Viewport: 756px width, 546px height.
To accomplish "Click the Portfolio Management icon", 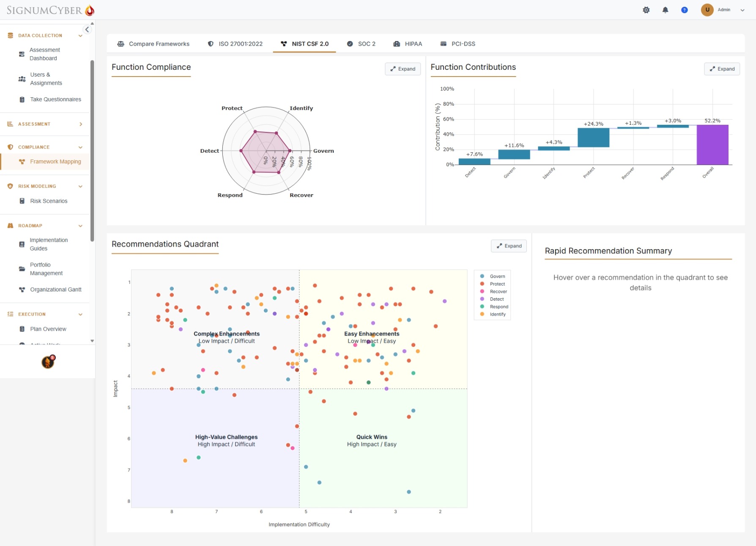I will click(22, 269).
